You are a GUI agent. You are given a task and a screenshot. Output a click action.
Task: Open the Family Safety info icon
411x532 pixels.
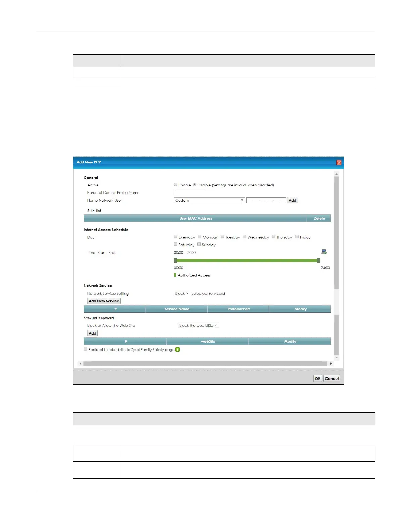[178, 350]
